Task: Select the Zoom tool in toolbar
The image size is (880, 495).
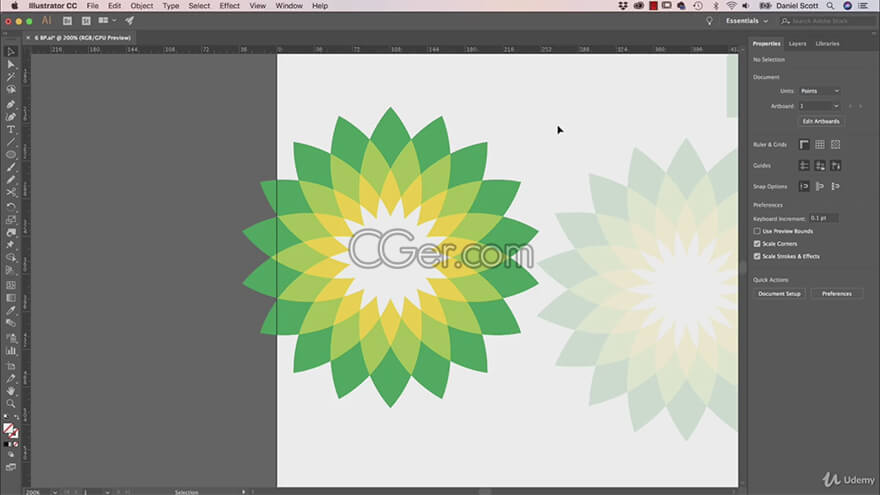Action: [x=11, y=404]
